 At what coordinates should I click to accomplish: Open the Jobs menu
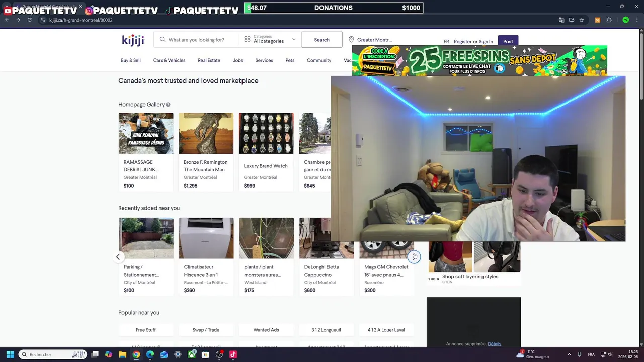(x=238, y=60)
